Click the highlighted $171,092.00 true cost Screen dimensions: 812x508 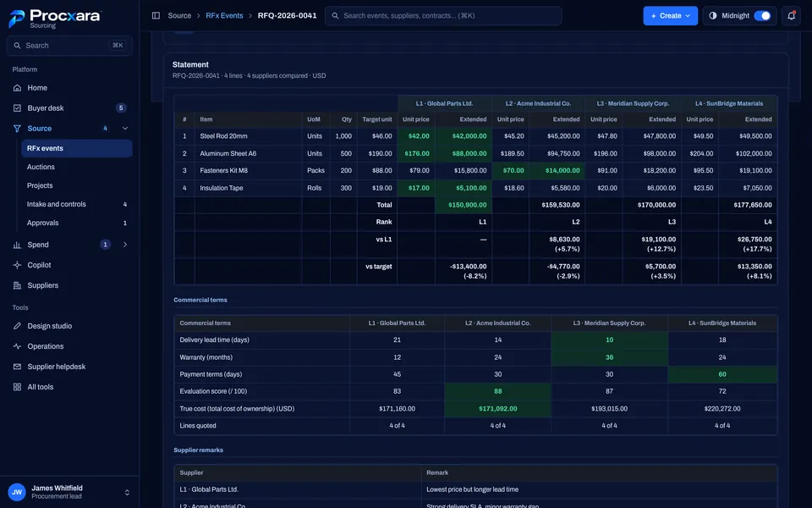coord(497,409)
